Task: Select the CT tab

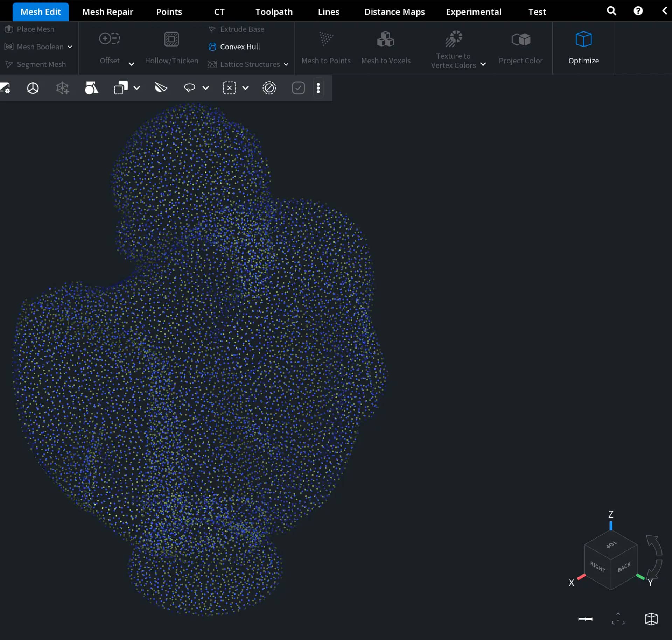Action: click(x=219, y=12)
